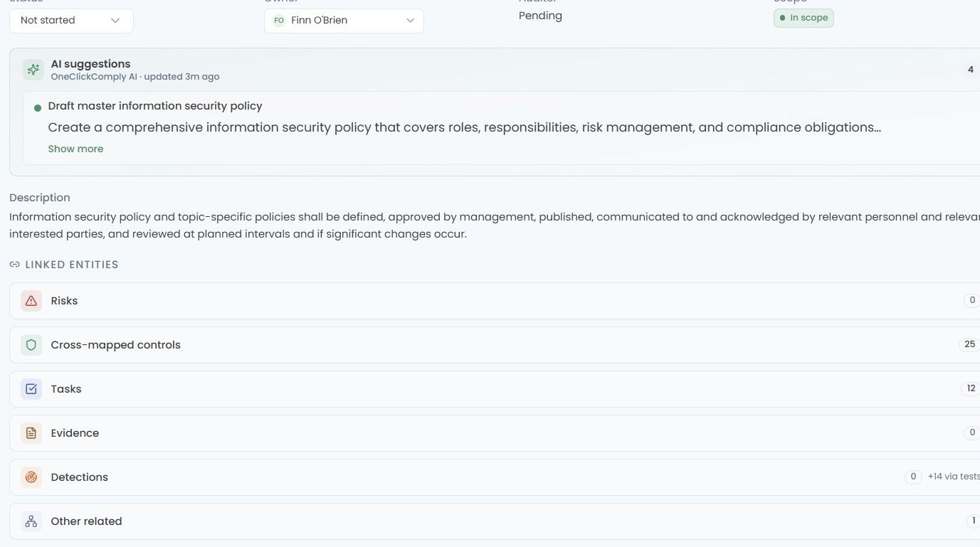Click the AI suggestions count badge 4

click(x=971, y=70)
